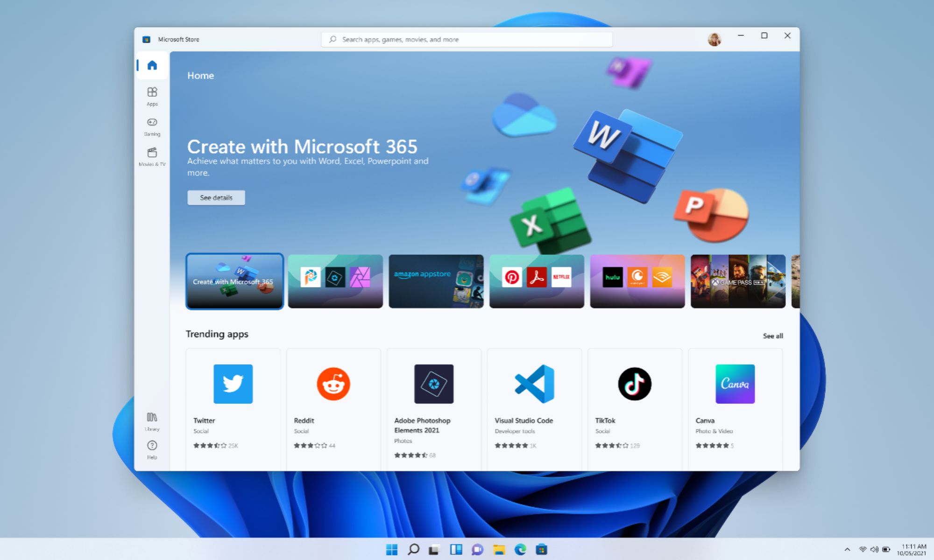Select the Game Pass banner thumbnail

pos(738,281)
